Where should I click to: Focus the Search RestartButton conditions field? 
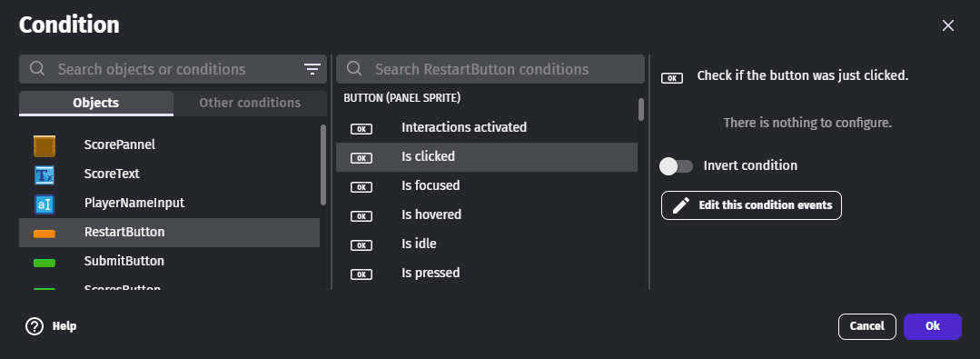[x=490, y=69]
